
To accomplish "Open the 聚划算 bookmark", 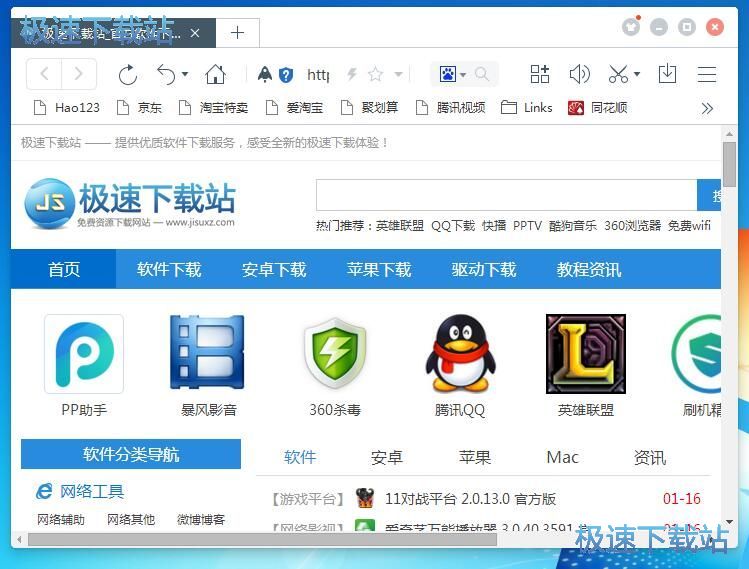I will [x=369, y=107].
